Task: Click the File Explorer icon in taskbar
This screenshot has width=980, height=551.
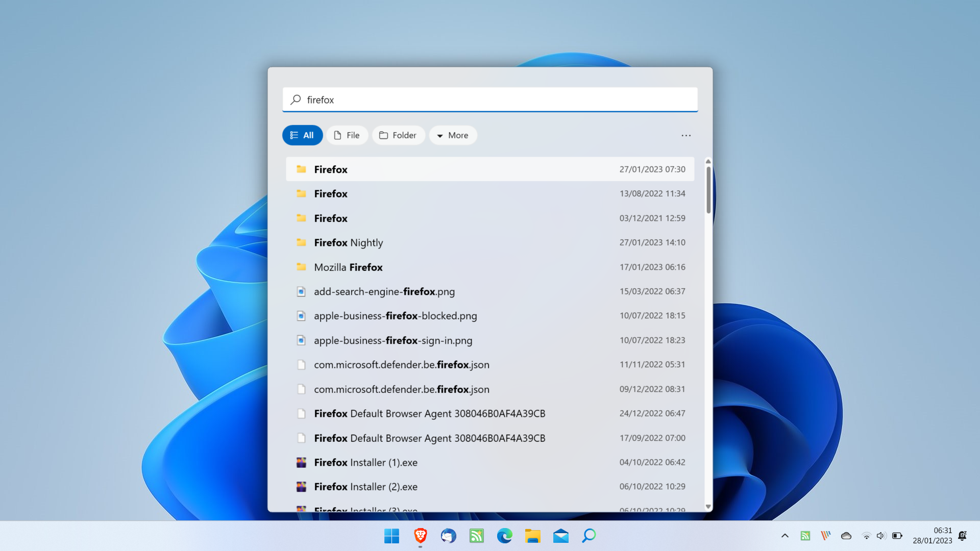Action: click(x=533, y=536)
